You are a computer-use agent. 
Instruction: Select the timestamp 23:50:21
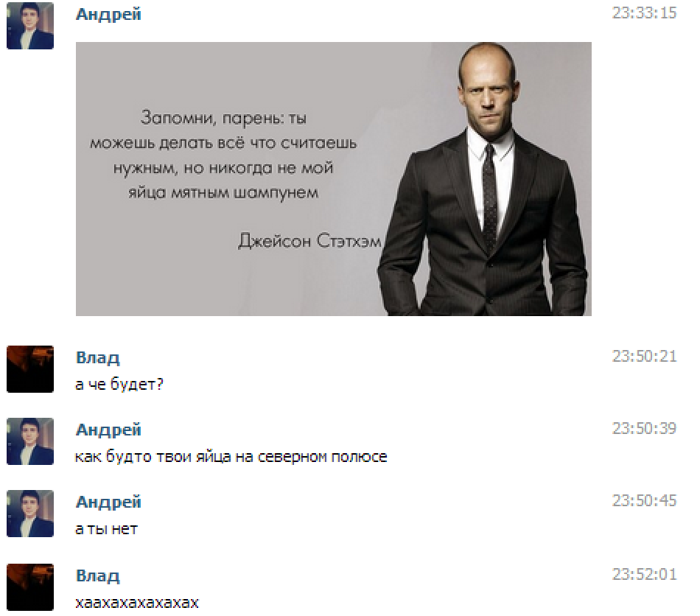pyautogui.click(x=644, y=356)
